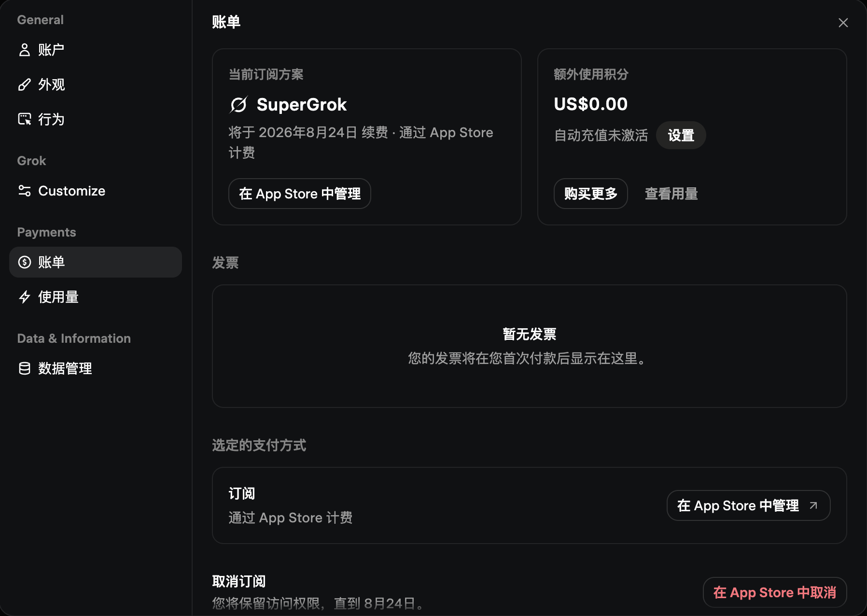The image size is (867, 616).
Task: Click 在 App Store 中管理 under SuperGrok plan
Action: point(300,194)
